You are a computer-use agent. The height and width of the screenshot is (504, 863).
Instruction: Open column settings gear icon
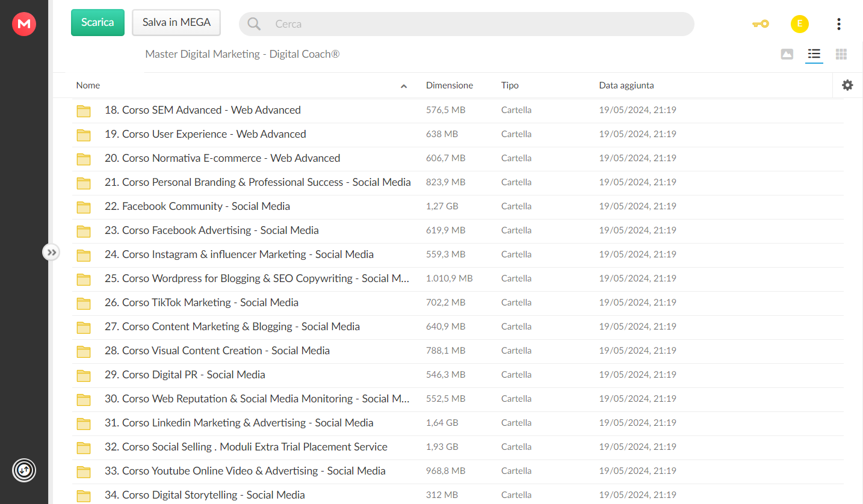(x=847, y=85)
